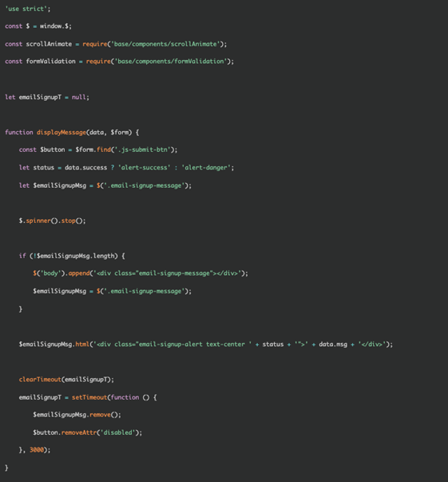Click the 'alert-danger' string literal
The height and width of the screenshot is (482, 448).
coord(206,168)
